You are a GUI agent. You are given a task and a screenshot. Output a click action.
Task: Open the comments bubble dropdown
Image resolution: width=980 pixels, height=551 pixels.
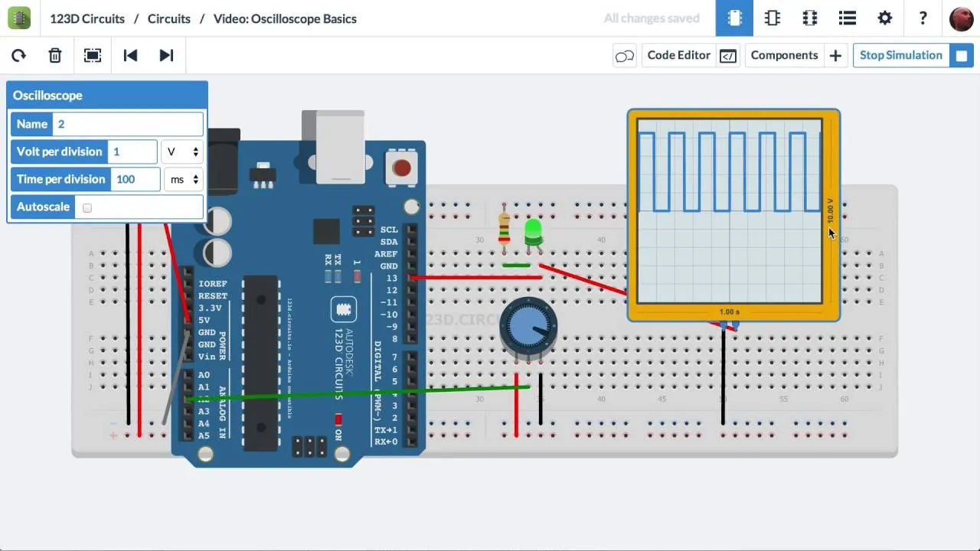[x=625, y=55]
